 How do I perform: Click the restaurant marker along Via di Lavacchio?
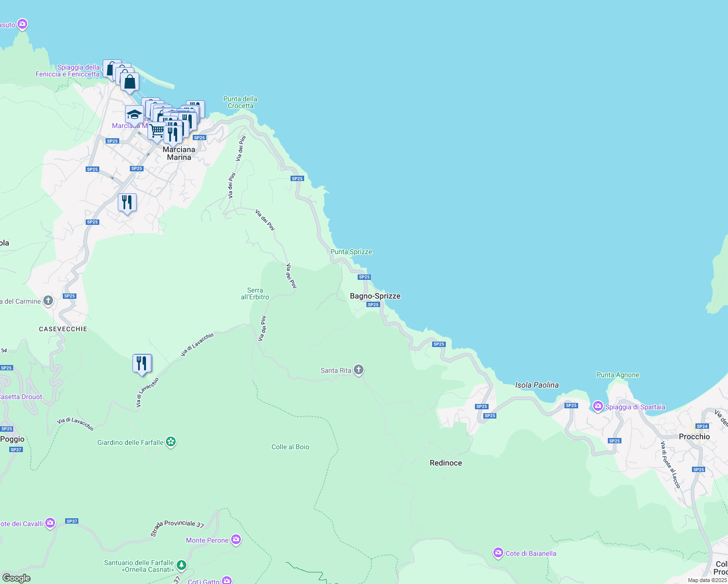coord(142,362)
